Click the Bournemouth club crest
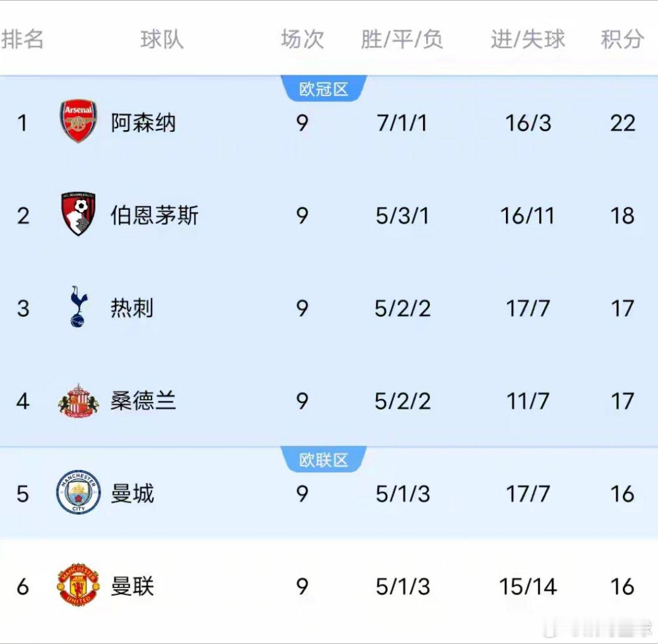This screenshot has height=644, width=658. coord(78,214)
